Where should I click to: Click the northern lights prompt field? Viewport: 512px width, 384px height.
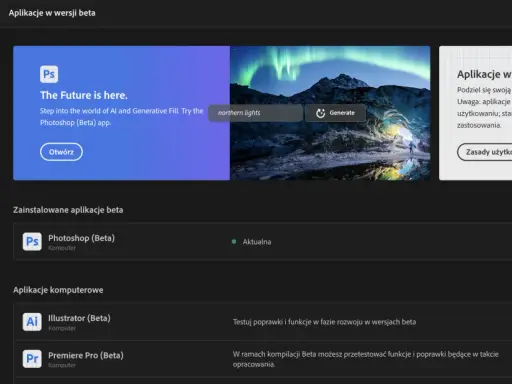256,113
